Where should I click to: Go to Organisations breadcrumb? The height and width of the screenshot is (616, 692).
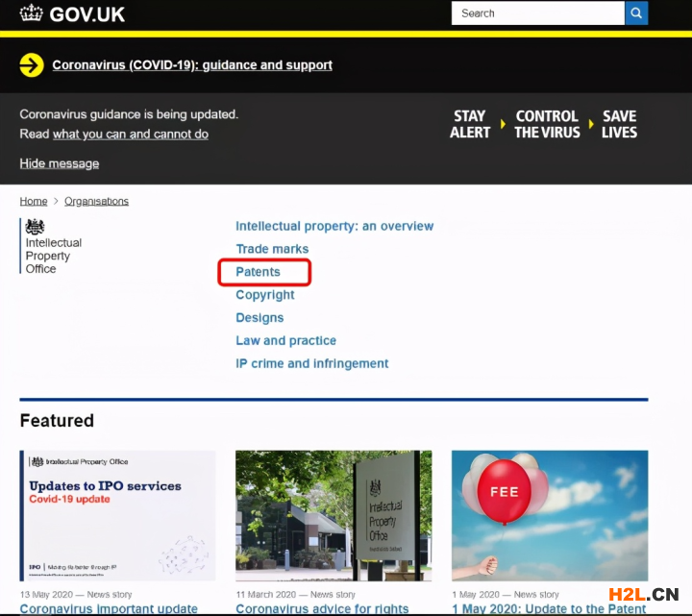(97, 201)
